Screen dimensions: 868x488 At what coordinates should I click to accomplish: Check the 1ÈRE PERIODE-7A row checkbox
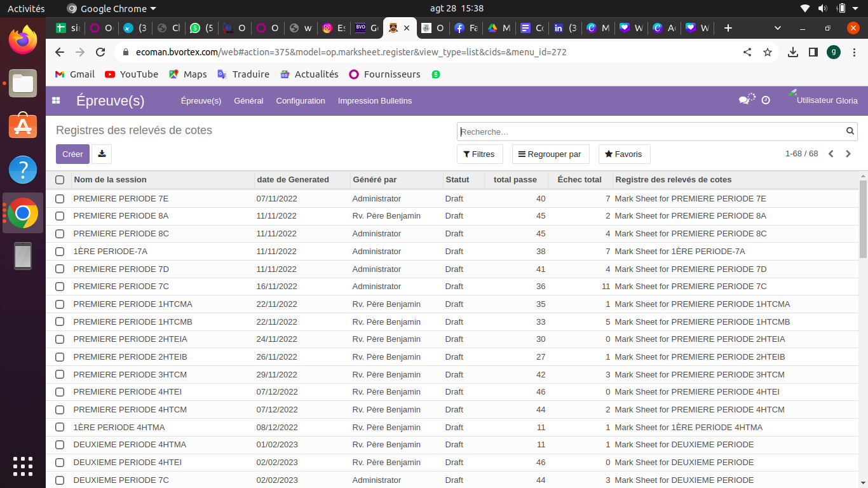(60, 252)
